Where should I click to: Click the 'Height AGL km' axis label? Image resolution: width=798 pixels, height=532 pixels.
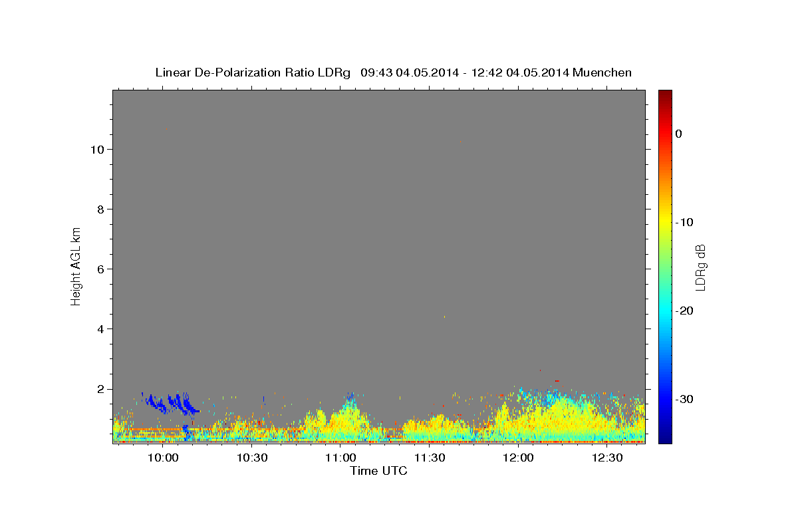point(76,266)
